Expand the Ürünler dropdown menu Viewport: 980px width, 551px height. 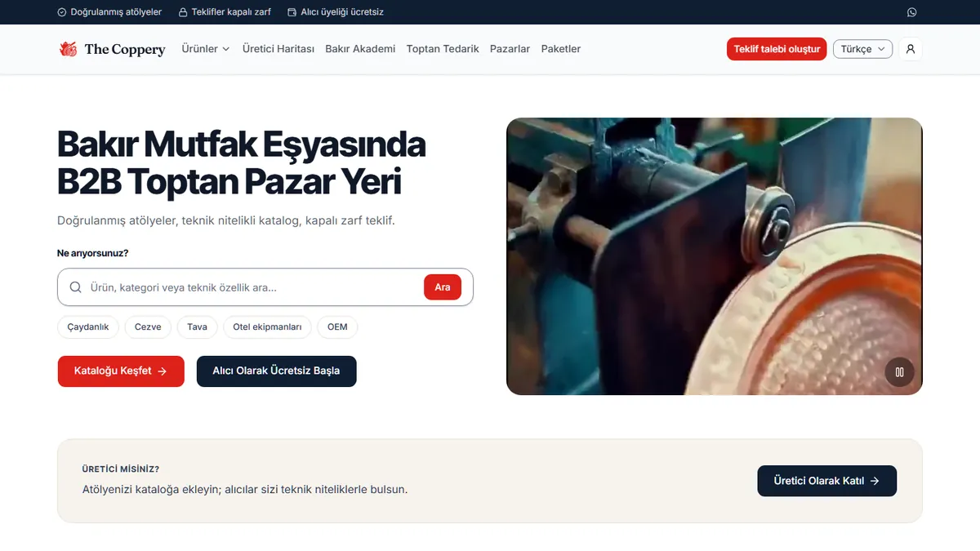click(x=206, y=49)
